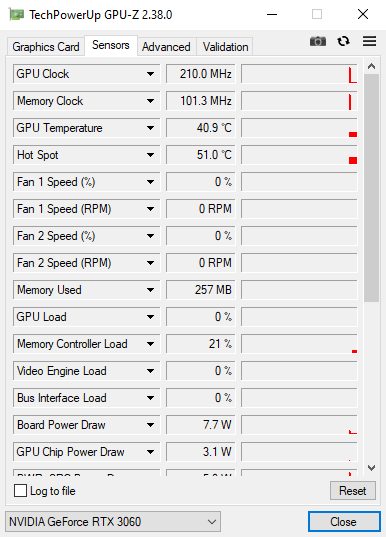Click the scrollbar down arrow
This screenshot has height=537, width=386.
click(x=371, y=467)
